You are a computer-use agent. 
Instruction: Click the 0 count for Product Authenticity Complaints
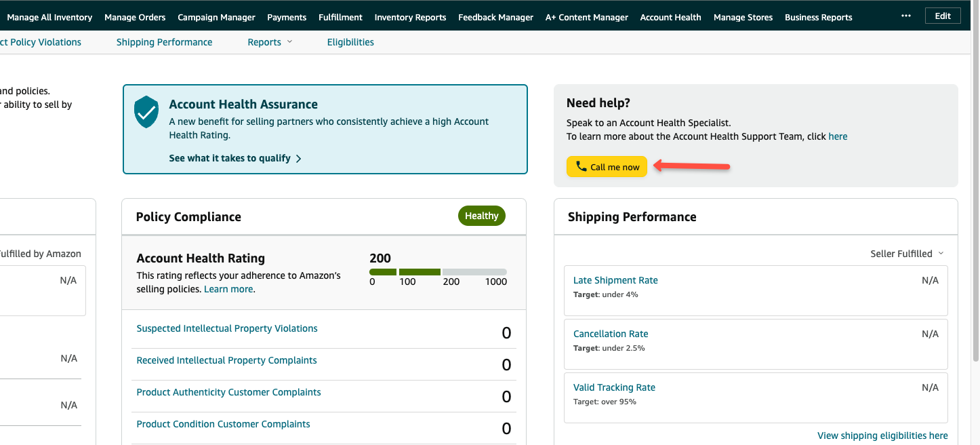[506, 397]
